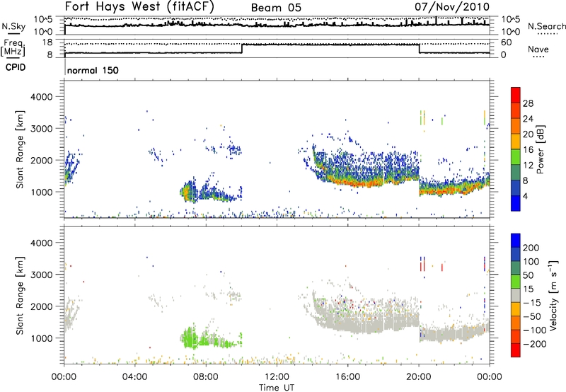Click the 'Fort Hays West (fitACF)' title
The image size is (566, 392).
tap(139, 6)
